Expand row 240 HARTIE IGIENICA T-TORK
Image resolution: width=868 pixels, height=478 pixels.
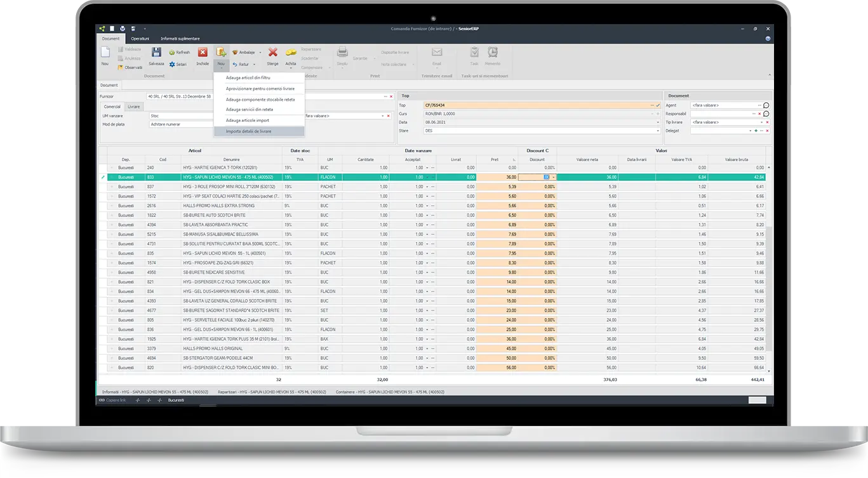click(112, 168)
